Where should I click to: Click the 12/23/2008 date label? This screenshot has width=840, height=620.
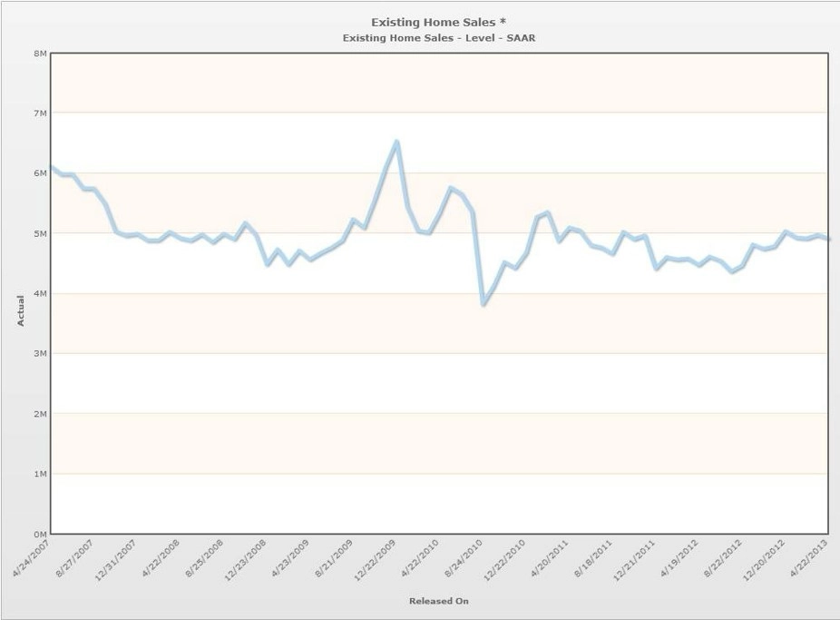(245, 560)
